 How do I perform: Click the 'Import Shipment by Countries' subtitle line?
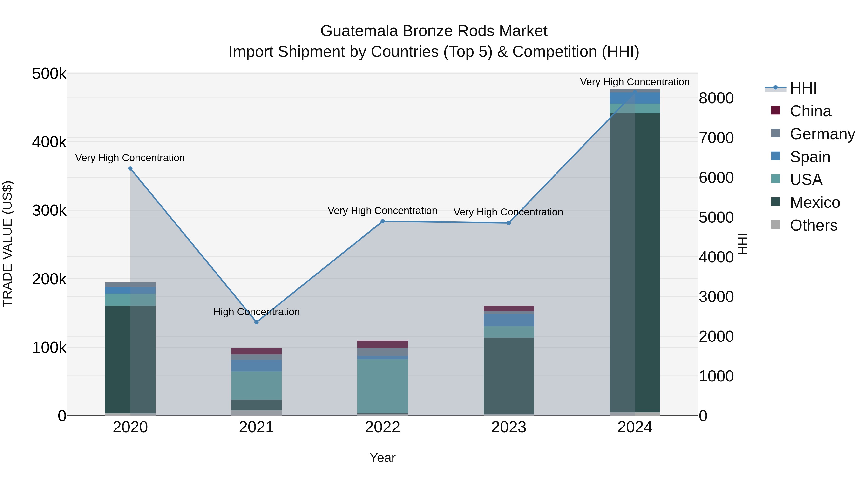(434, 52)
